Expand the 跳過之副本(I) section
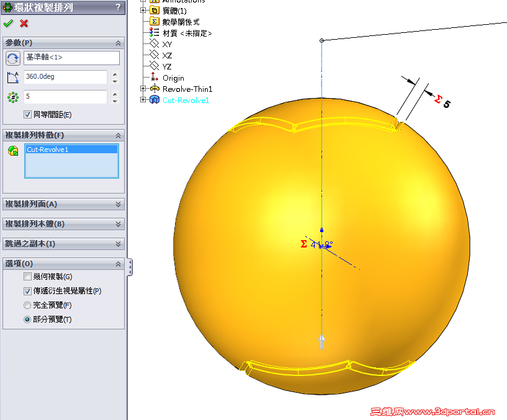507x420 pixels. pyautogui.click(x=118, y=244)
